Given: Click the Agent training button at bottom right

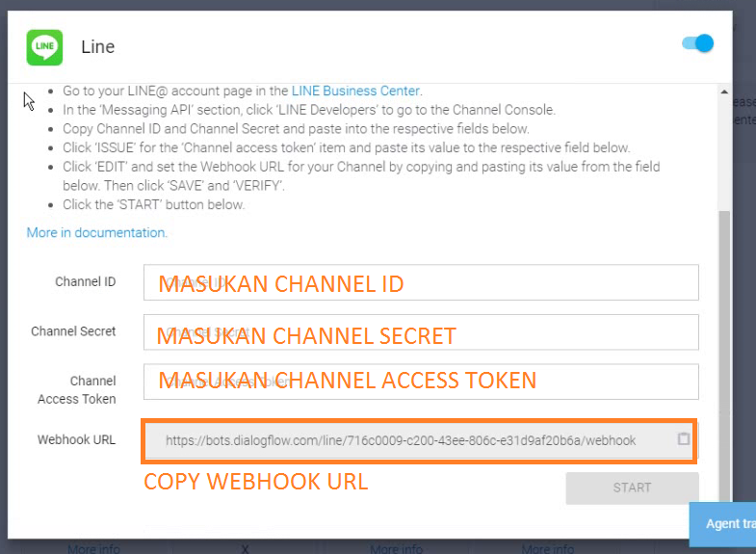Looking at the screenshot, I should [722, 524].
